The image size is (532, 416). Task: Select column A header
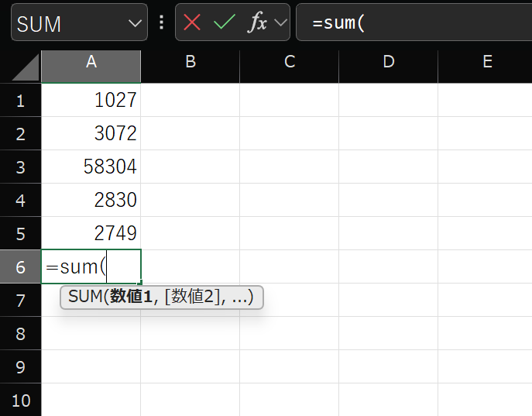tap(91, 67)
